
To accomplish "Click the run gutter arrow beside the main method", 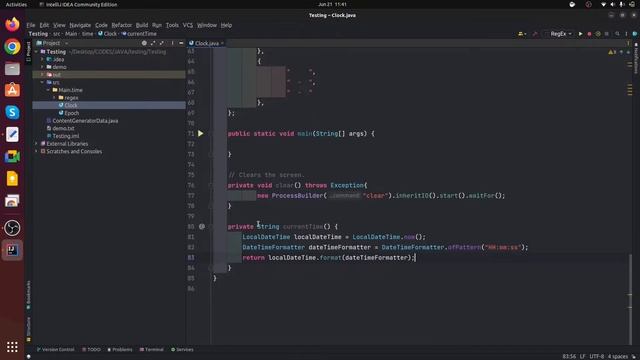I will pos(200,133).
